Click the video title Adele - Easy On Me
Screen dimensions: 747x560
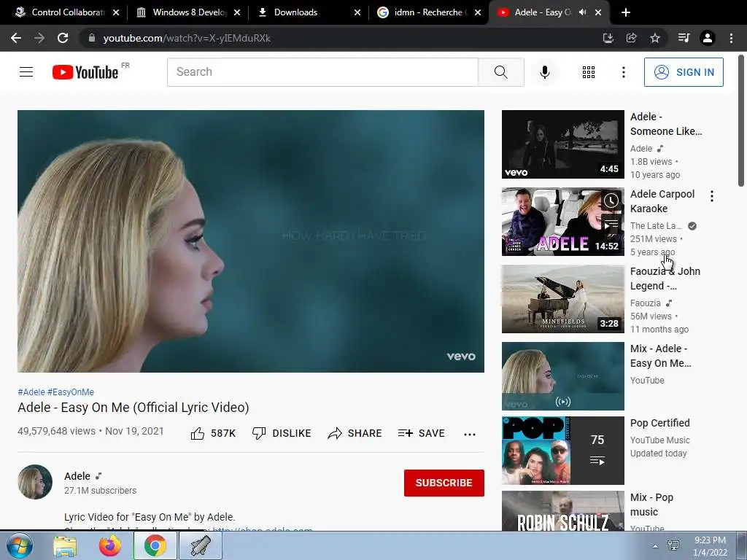[133, 408]
